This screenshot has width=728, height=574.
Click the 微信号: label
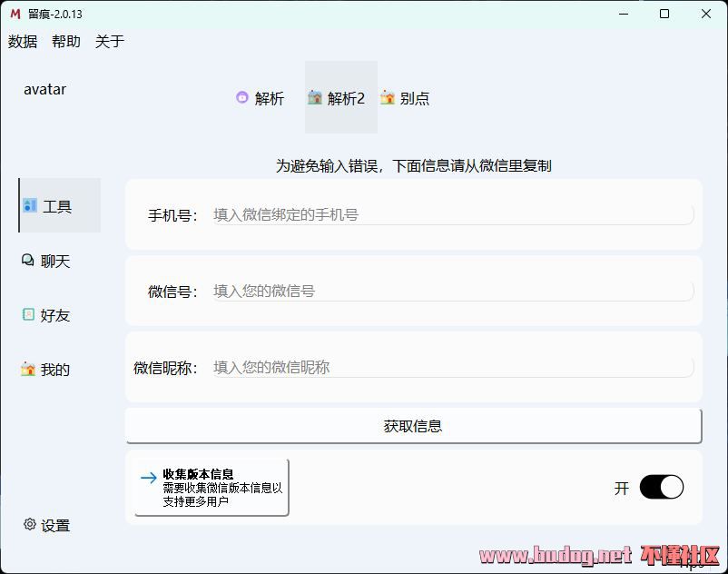(x=172, y=292)
